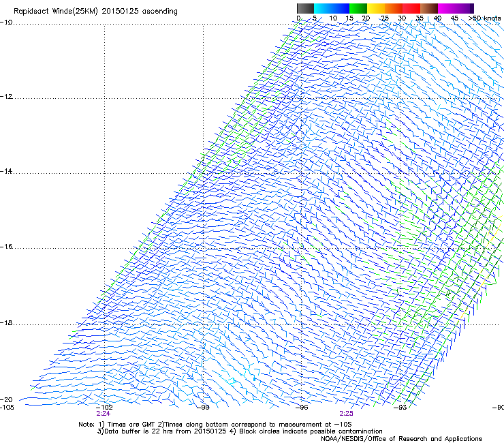Click the '-12' latitude axis label
The image size is (504, 443).
6,97
